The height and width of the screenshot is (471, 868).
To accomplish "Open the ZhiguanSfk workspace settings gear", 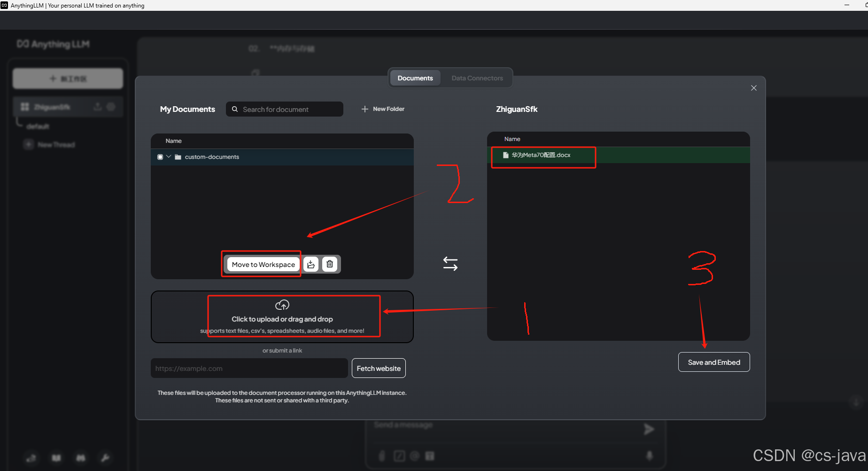I will pyautogui.click(x=111, y=107).
